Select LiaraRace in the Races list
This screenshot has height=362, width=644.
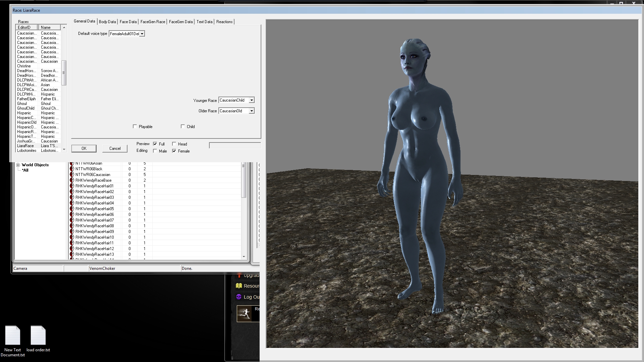pyautogui.click(x=39, y=146)
